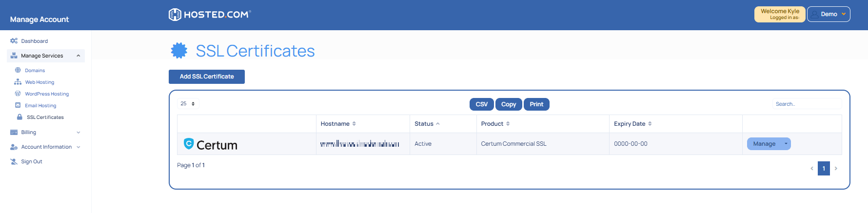The width and height of the screenshot is (868, 213).
Task: Click the WordPress Hosting icon
Action: 18,94
